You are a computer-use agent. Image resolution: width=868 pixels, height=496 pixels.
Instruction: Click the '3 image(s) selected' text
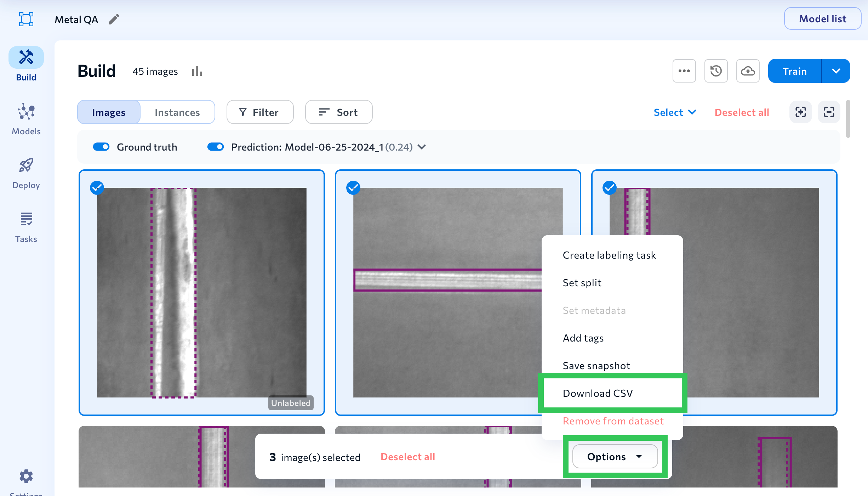(315, 457)
